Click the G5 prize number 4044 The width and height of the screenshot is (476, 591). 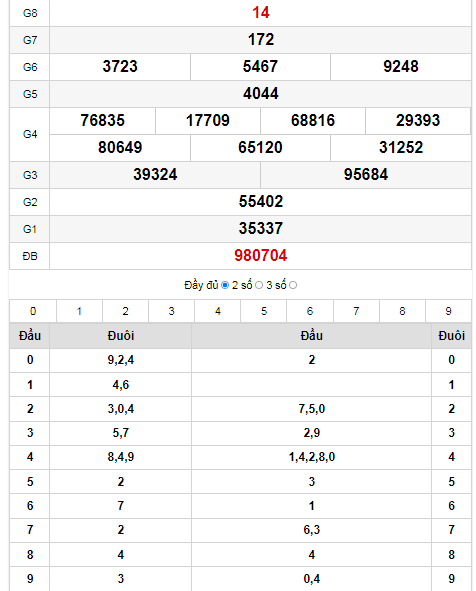pyautogui.click(x=260, y=93)
